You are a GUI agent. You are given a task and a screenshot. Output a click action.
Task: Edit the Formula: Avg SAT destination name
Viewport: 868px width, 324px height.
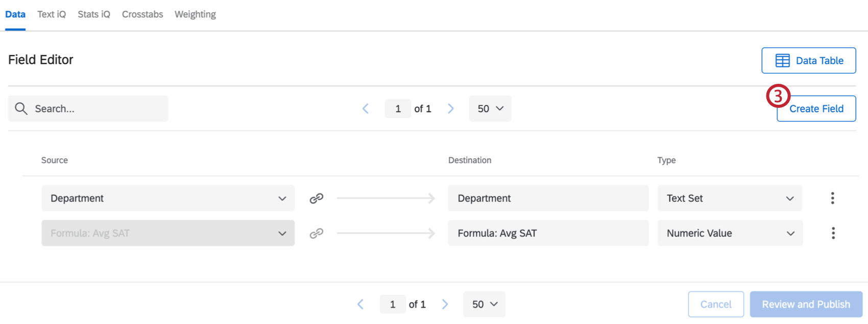(x=548, y=234)
